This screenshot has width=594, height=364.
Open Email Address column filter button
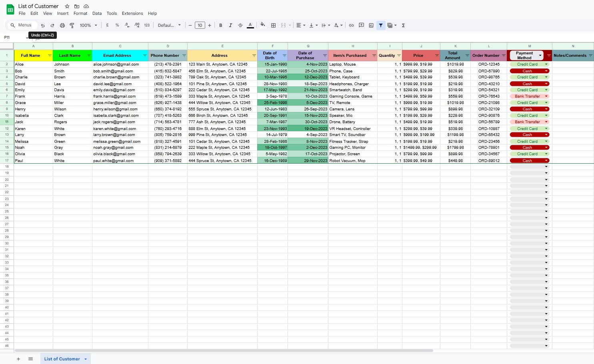pyautogui.click(x=145, y=56)
